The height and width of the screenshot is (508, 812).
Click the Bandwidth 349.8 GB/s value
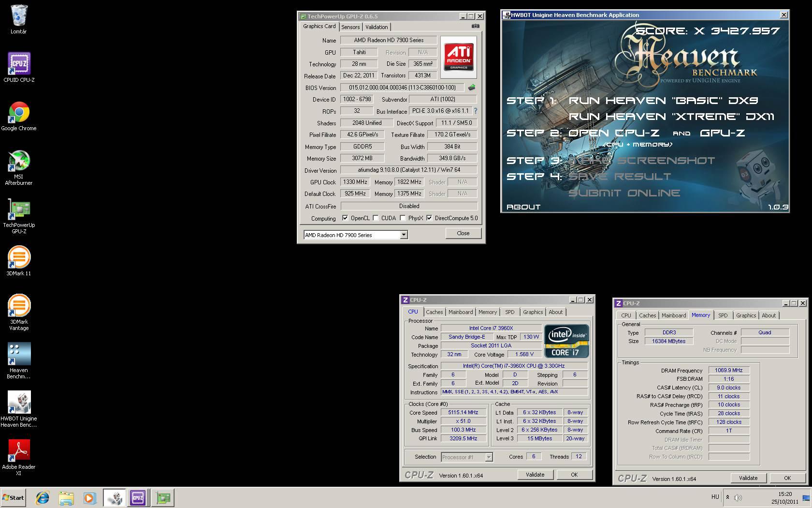click(452, 158)
